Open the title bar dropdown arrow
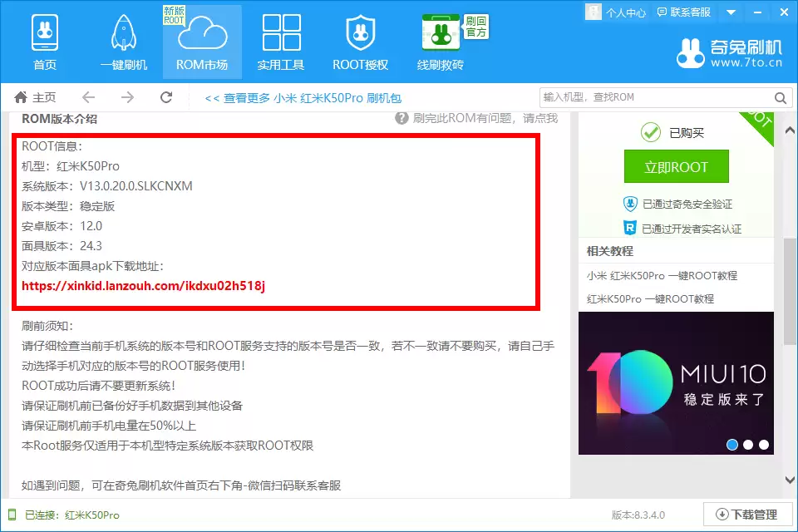798x532 pixels. [x=730, y=12]
